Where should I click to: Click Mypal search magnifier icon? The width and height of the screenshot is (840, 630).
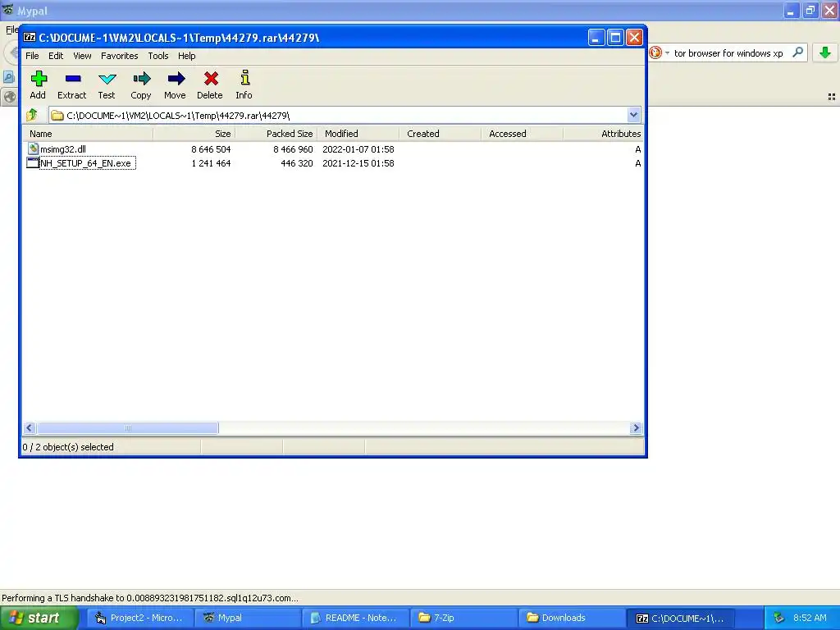pyautogui.click(x=797, y=52)
